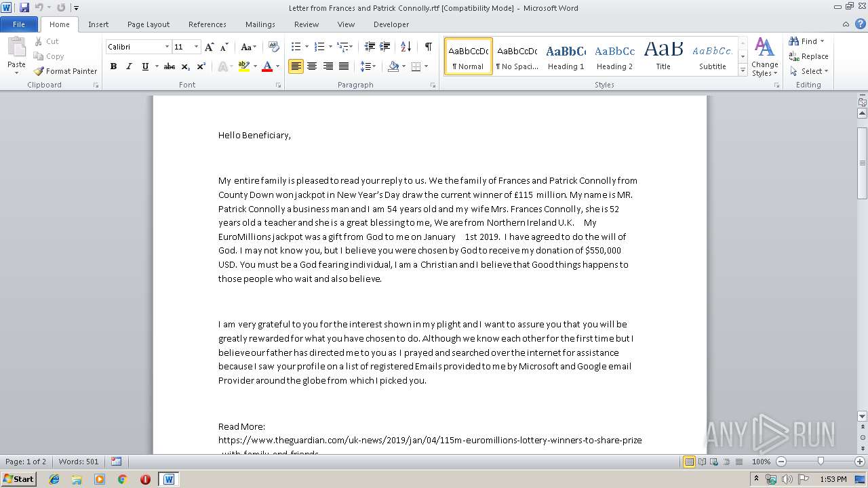This screenshot has width=868, height=488.
Task: Click the Numbering list icon
Action: pos(320,47)
